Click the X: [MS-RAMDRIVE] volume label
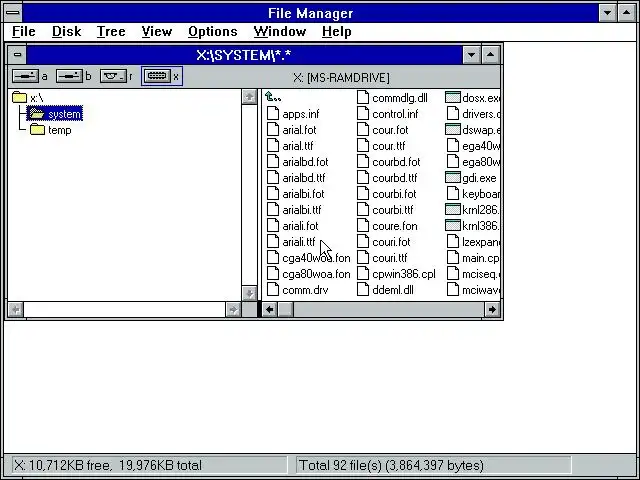The image size is (640, 480). point(341,78)
